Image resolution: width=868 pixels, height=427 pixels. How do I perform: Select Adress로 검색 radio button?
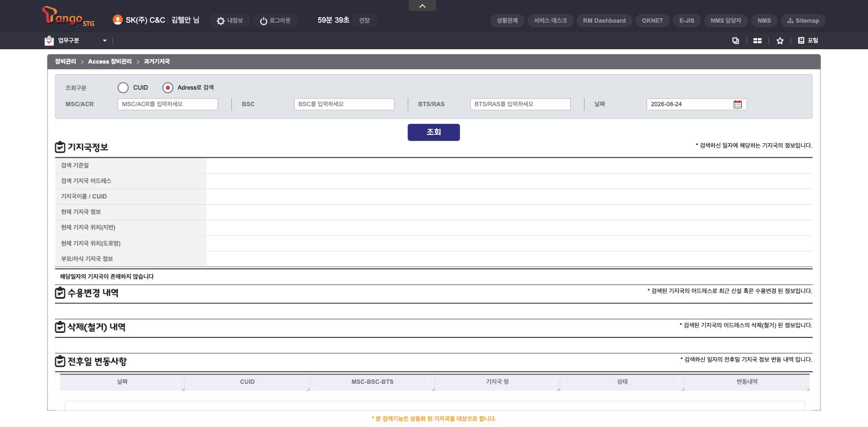point(168,87)
